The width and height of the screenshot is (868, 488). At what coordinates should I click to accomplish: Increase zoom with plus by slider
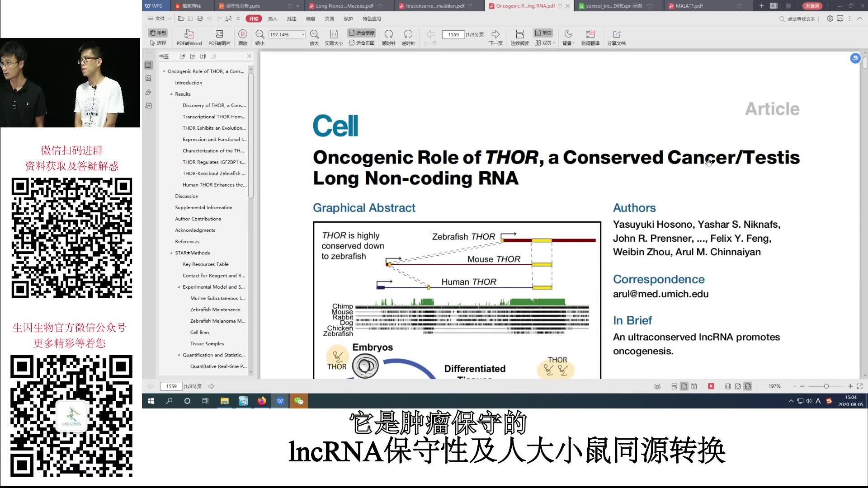[850, 386]
